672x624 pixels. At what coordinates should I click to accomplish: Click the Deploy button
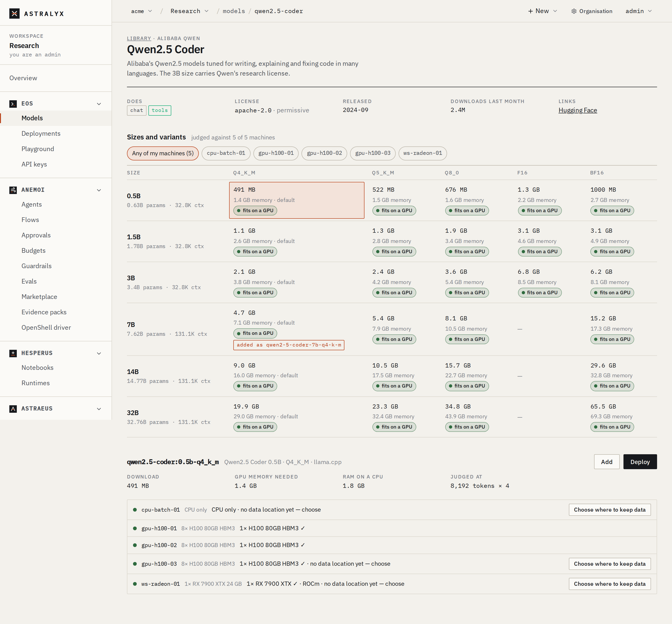pyautogui.click(x=640, y=461)
